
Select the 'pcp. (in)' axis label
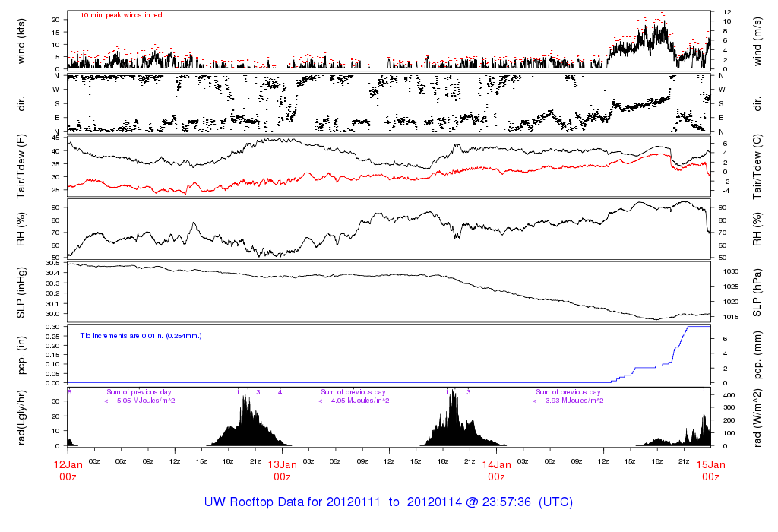point(21,355)
